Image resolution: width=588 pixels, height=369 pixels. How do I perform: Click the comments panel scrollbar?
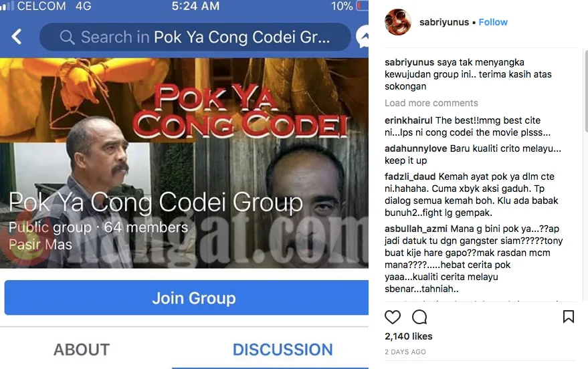pyautogui.click(x=586, y=91)
